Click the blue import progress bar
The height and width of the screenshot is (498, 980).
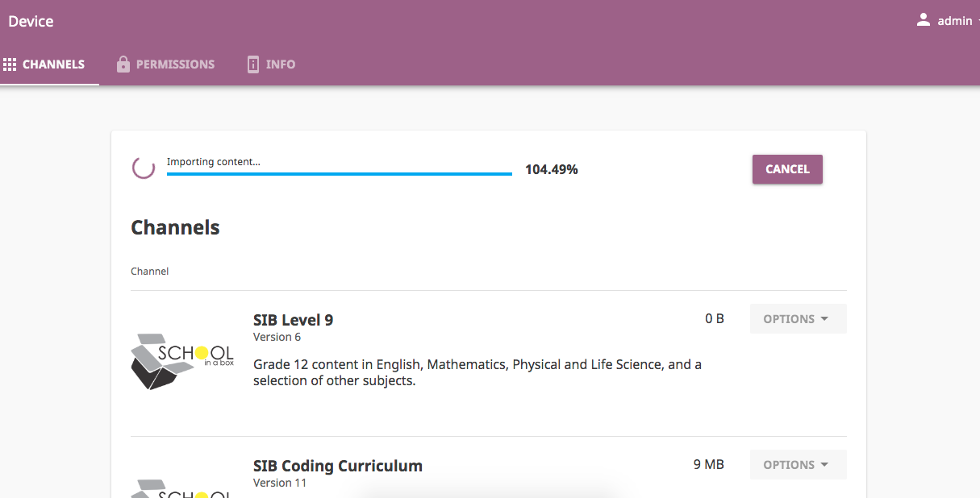339,173
